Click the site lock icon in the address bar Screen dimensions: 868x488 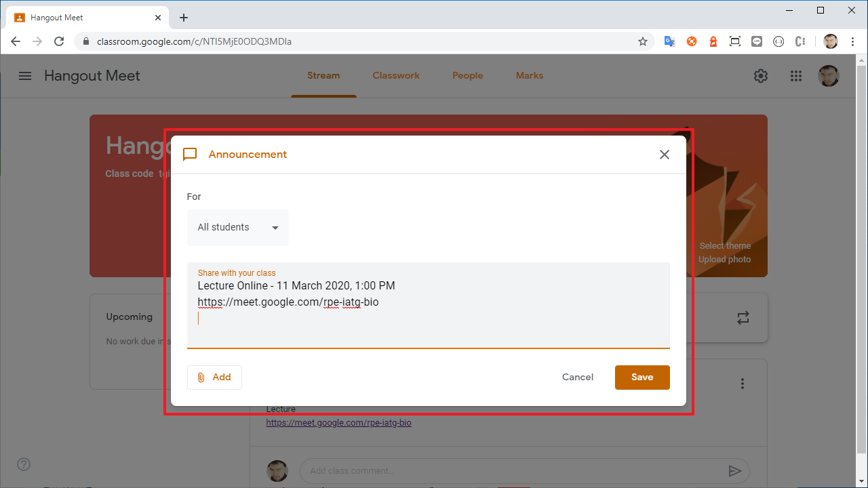click(x=85, y=41)
